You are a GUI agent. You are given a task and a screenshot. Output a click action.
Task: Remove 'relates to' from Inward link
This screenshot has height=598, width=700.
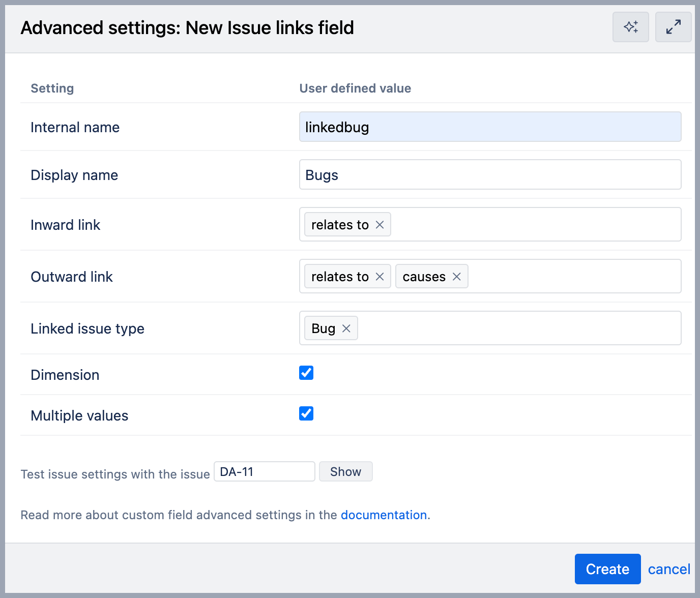click(x=380, y=225)
